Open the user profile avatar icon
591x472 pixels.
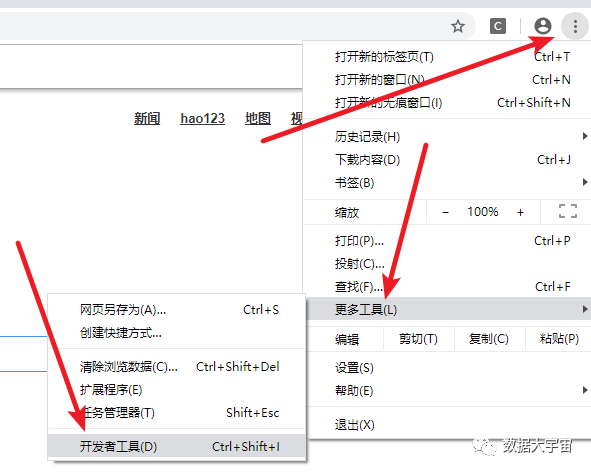543,26
